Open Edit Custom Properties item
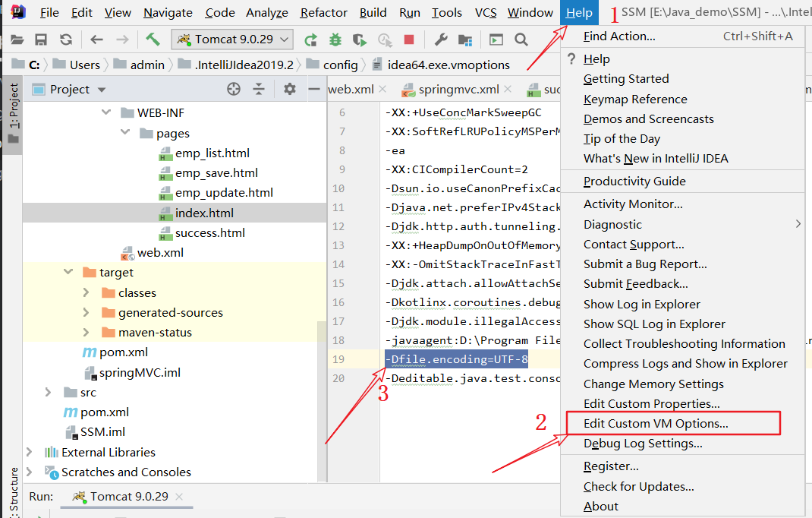812x518 pixels. click(x=682, y=404)
